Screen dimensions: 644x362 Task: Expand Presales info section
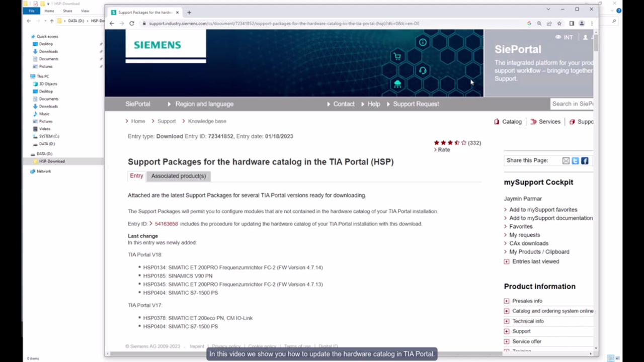(507, 301)
